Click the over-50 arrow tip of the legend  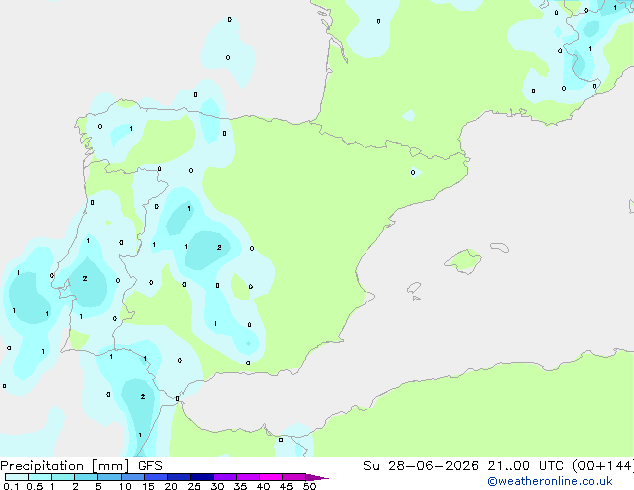(317, 477)
